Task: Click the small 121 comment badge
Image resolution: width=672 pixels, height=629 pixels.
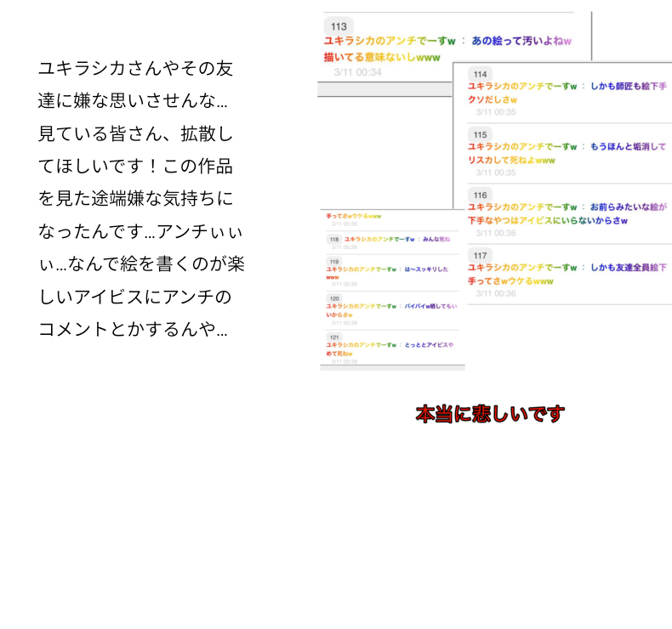Action: 334,337
